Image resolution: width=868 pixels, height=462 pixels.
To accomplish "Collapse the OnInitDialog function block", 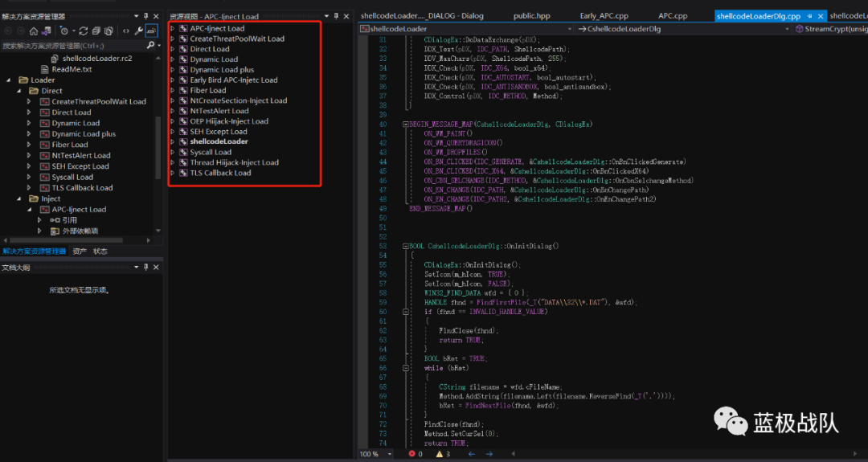I will [406, 246].
